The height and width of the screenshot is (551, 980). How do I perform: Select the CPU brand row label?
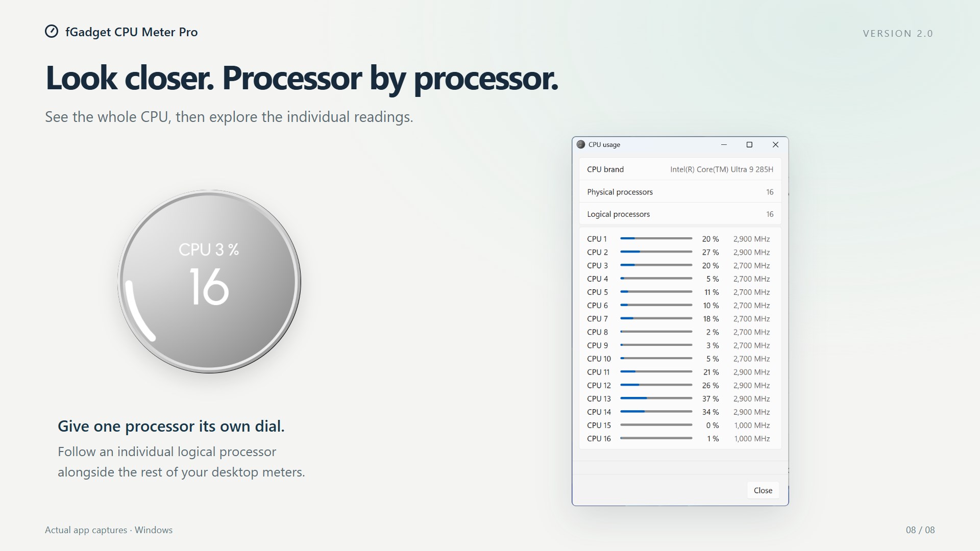605,169
